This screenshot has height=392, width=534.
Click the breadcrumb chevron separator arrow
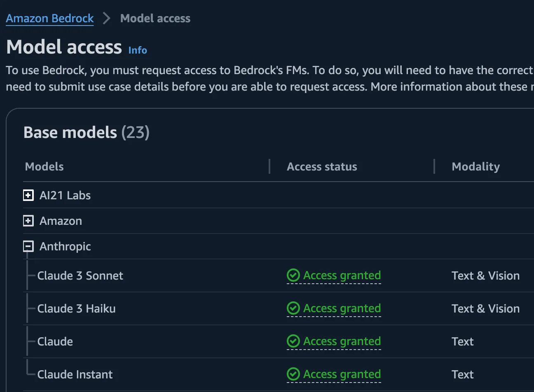[107, 19]
